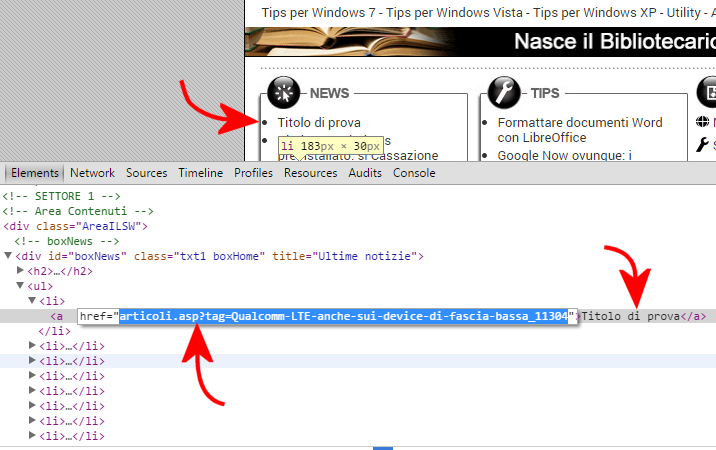Viewport: 716px width, 450px height.
Task: Select the 'SETTORE 1' comment line
Action: tap(62, 196)
